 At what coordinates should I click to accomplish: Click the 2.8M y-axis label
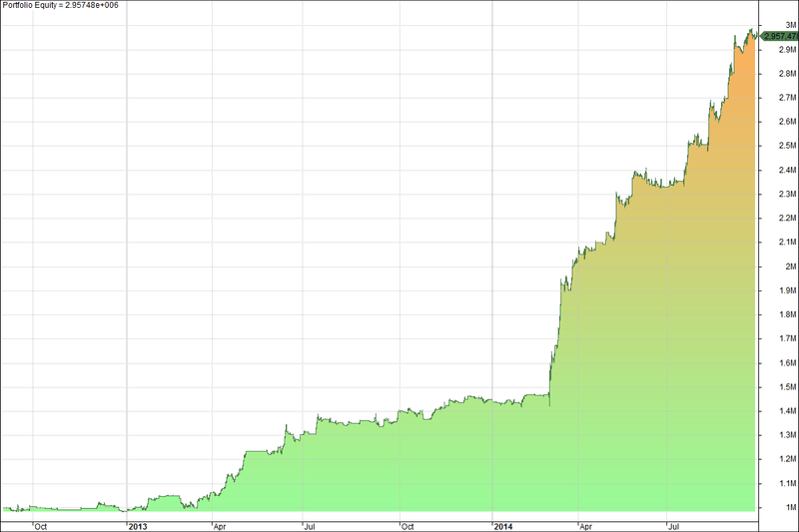(788, 73)
